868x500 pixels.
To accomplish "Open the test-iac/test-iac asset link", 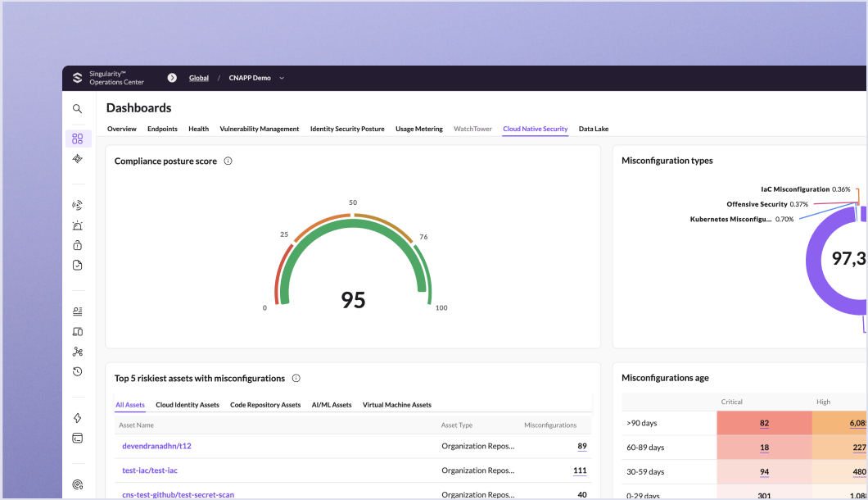I will (x=150, y=470).
